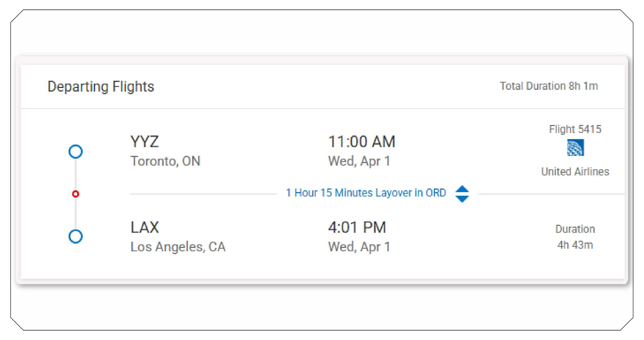Click the 11:00 AM departure time
Viewport: 644px width, 340px height.
(x=362, y=141)
